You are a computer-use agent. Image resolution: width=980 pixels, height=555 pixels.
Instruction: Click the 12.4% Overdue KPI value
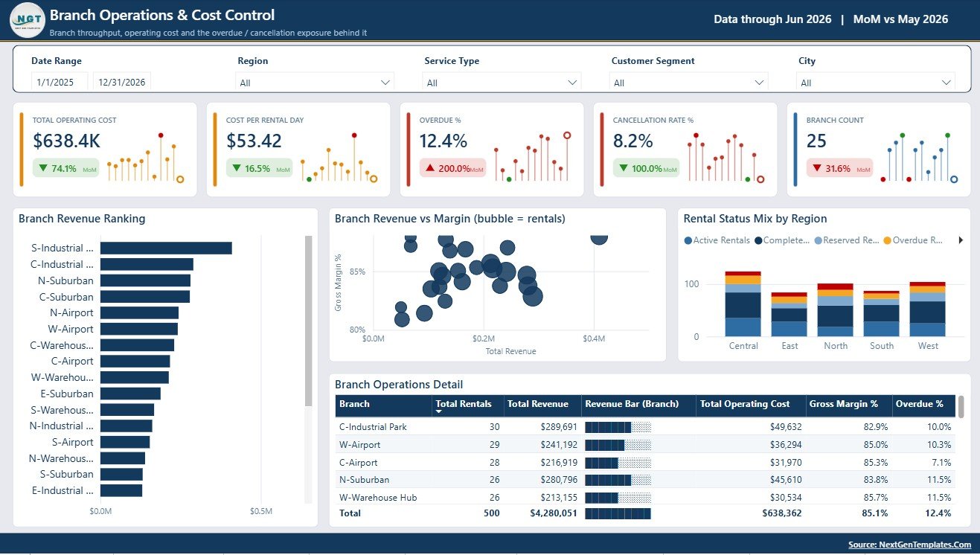coord(443,141)
